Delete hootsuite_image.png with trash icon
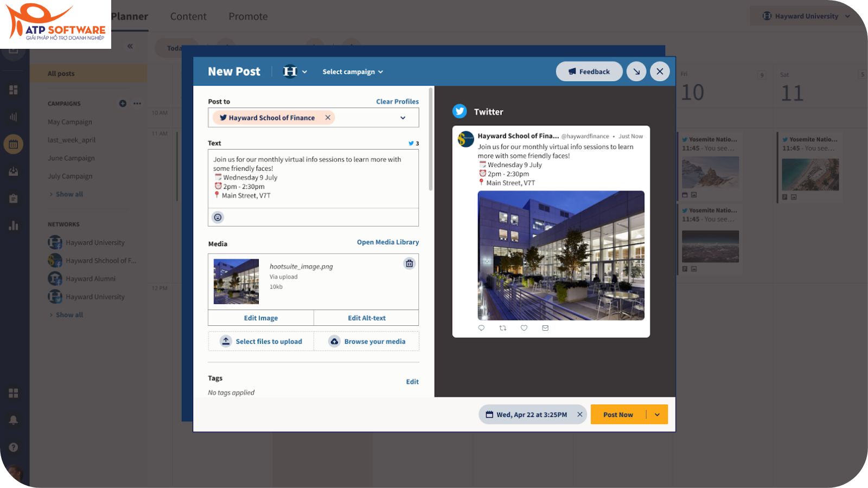The image size is (868, 488). click(x=410, y=264)
